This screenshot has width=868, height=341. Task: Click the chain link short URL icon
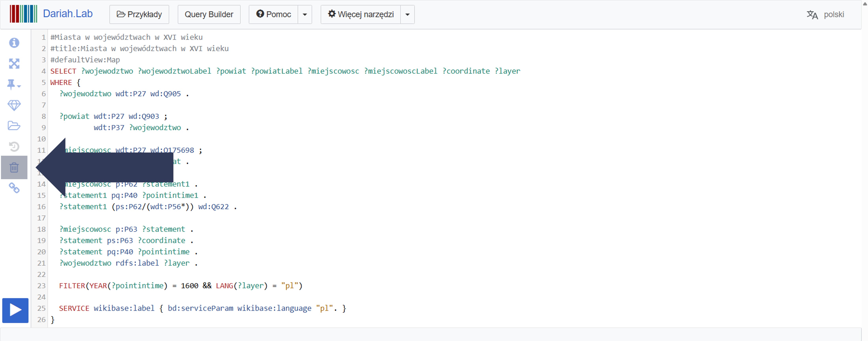click(14, 188)
